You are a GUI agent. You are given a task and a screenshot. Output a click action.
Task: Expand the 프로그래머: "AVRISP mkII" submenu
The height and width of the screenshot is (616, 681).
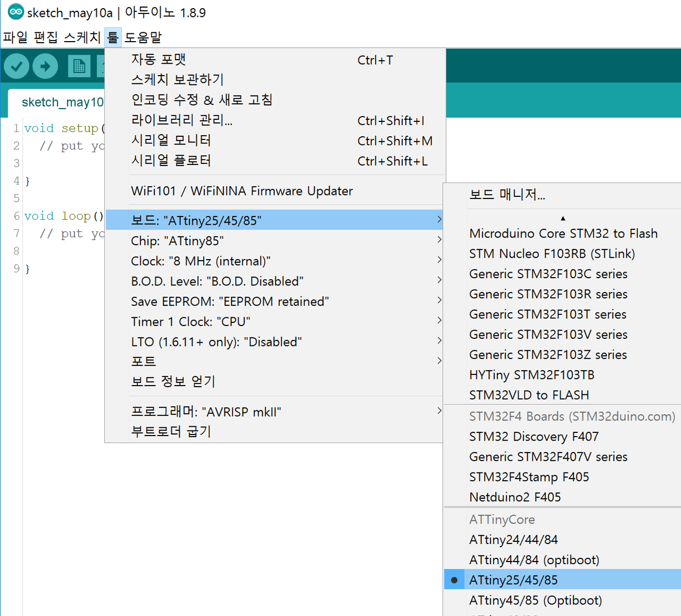click(x=275, y=411)
